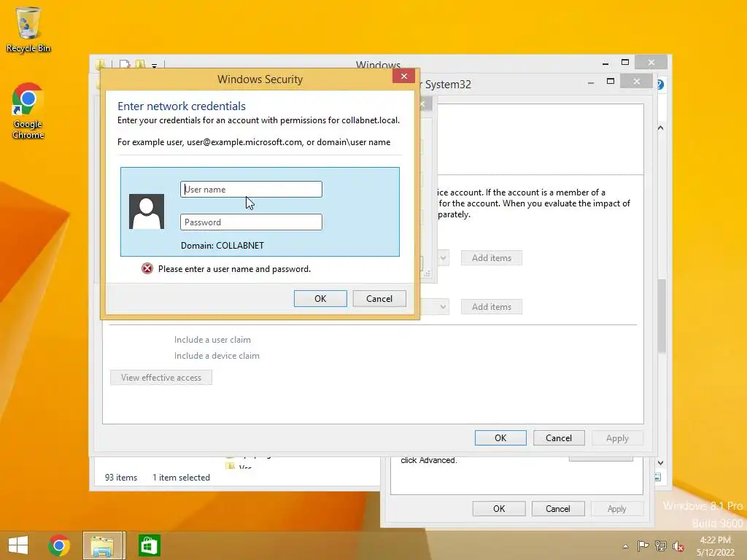Click Cancel in the System32 Properties dialog
747x560 pixels.
(558, 508)
